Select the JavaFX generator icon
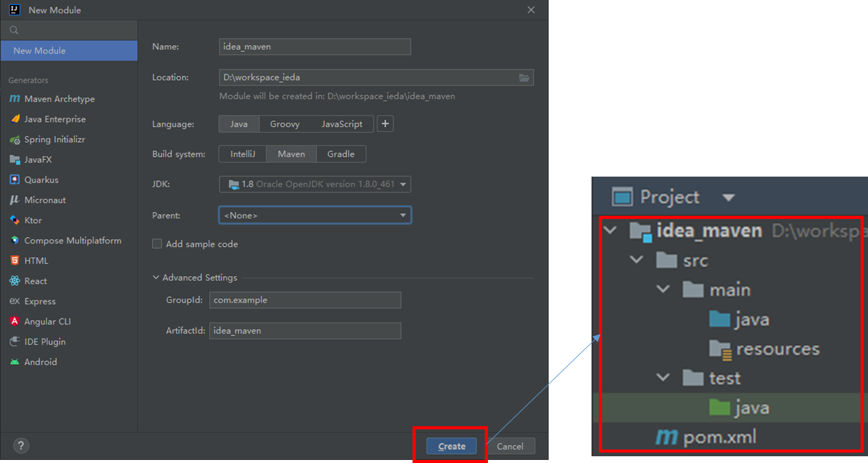This screenshot has height=463, width=868. click(15, 159)
